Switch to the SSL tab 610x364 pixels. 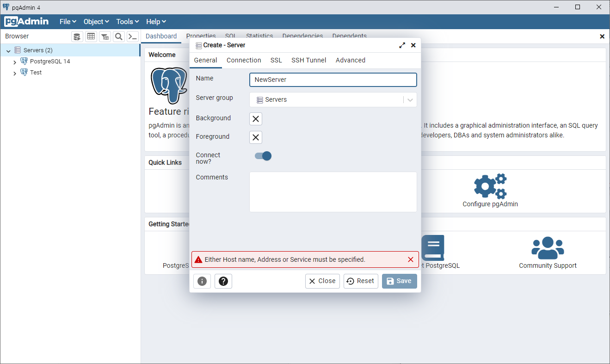(x=276, y=60)
